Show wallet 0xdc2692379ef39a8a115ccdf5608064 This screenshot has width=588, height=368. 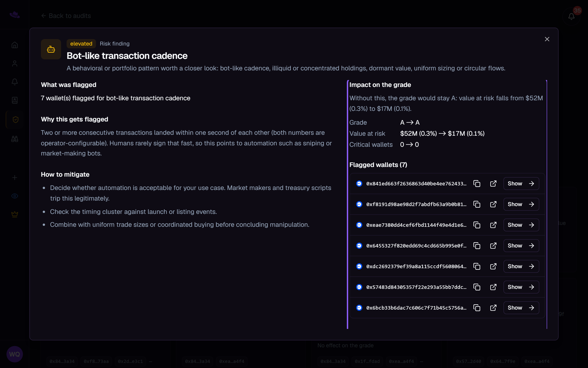pos(521,266)
